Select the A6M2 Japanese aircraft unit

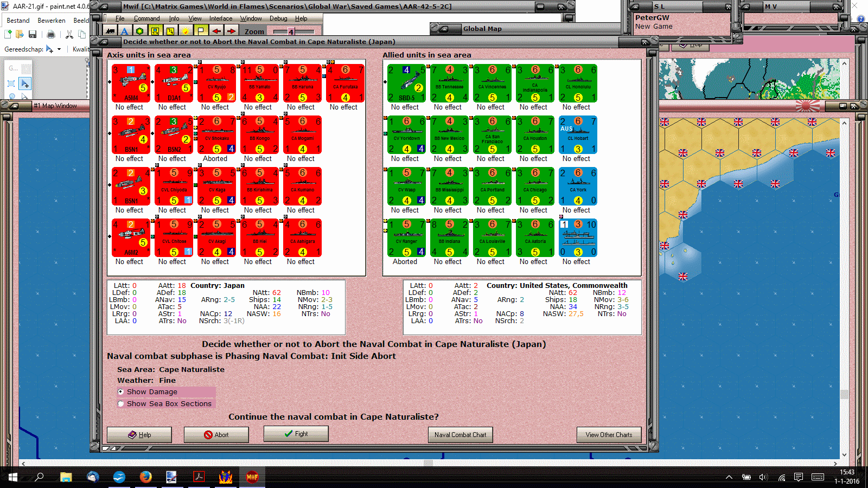pyautogui.click(x=131, y=237)
